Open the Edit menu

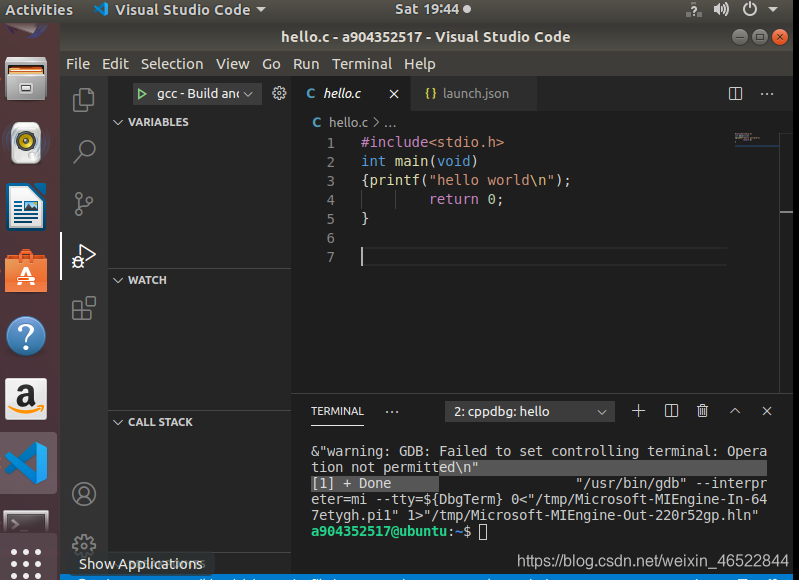(x=115, y=64)
